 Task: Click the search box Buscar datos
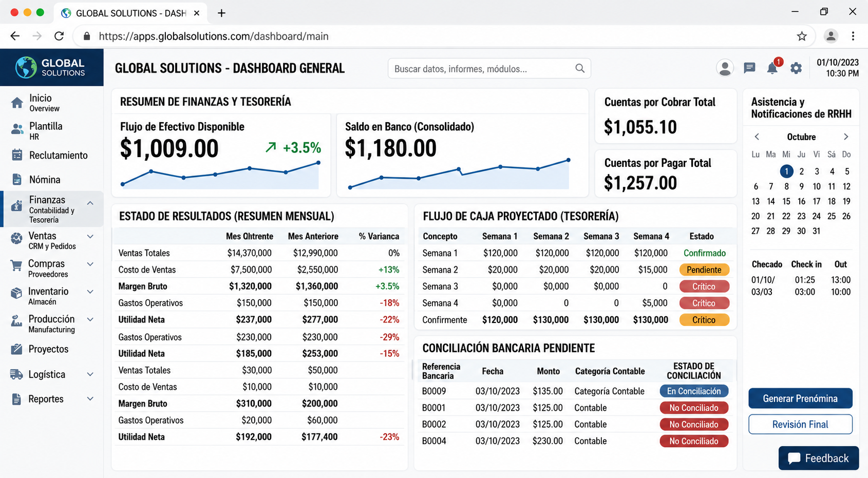coord(489,68)
